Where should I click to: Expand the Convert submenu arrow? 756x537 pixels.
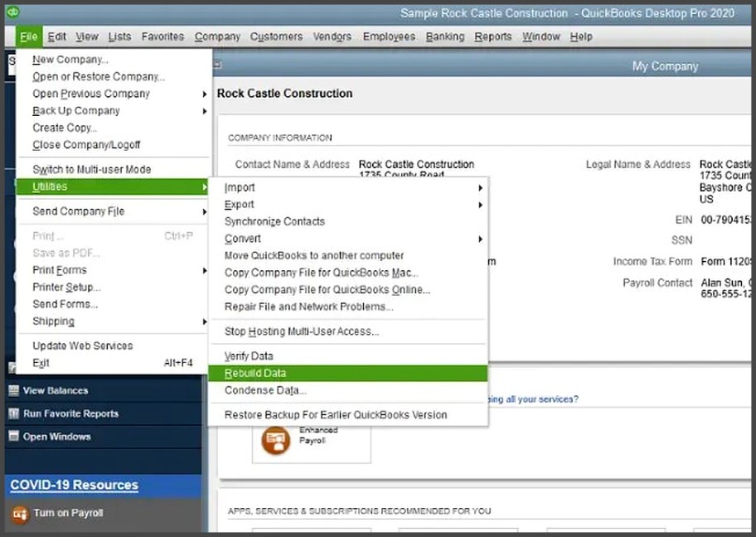(480, 239)
